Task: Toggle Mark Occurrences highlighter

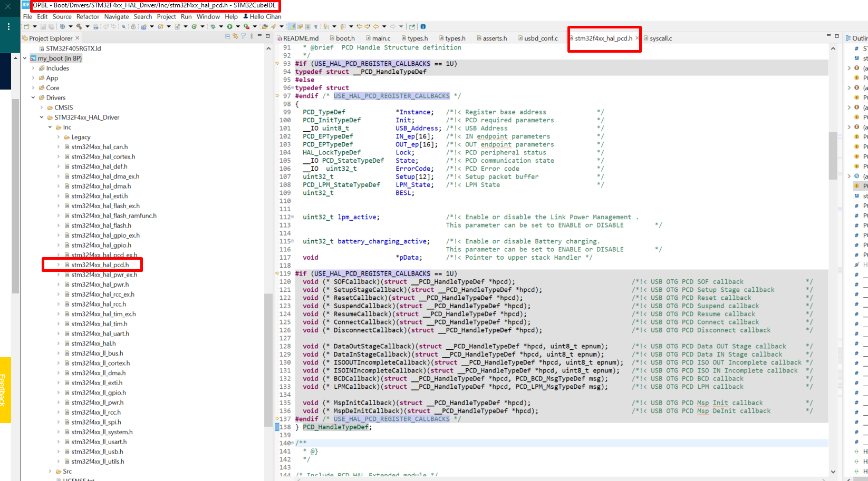Action: click(292, 26)
